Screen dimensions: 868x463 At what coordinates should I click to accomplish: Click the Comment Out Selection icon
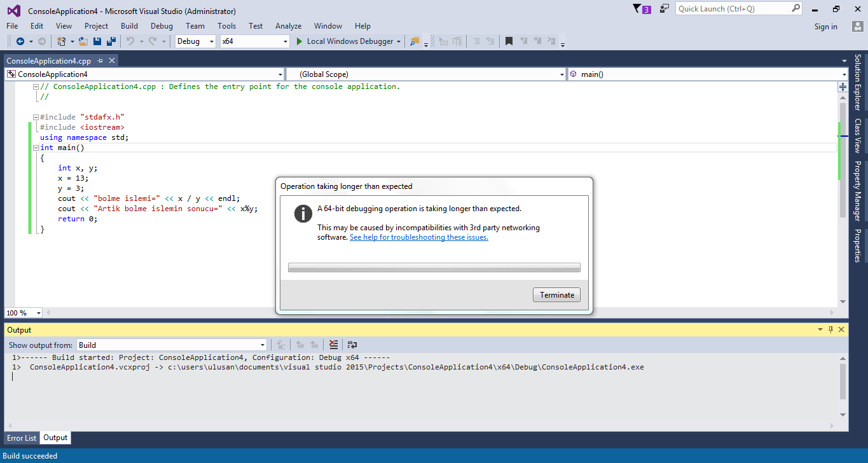pos(476,41)
